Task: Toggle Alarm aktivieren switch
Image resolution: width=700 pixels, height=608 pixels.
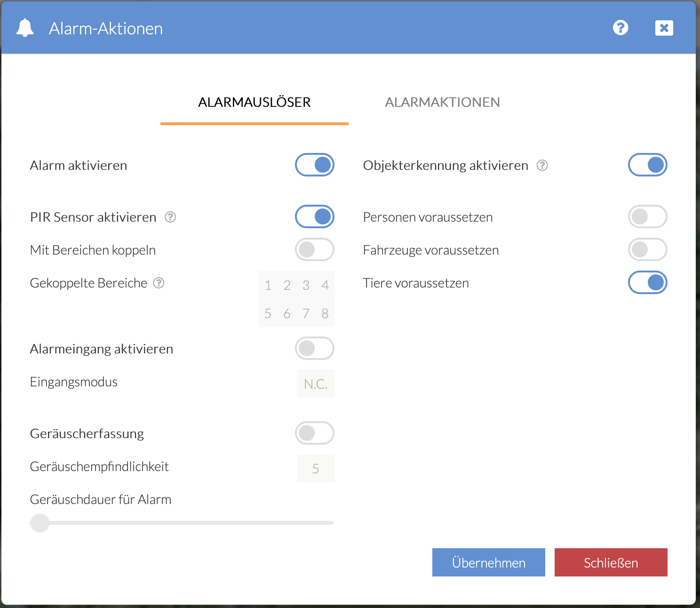Action: (315, 165)
